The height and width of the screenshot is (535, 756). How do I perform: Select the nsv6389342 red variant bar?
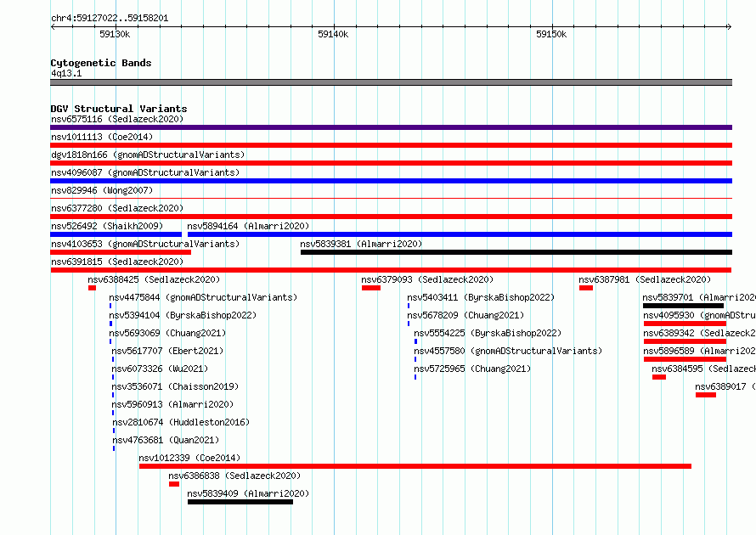pos(685,341)
